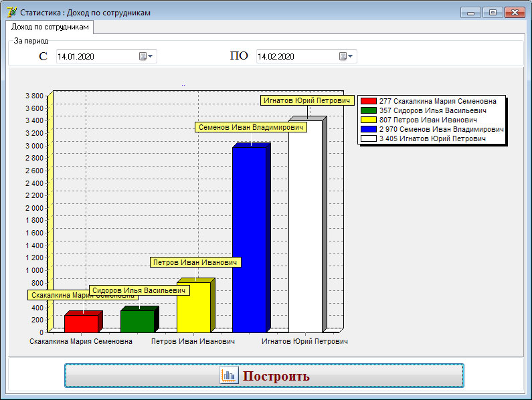The image size is (532, 400).
Task: Click the white legend swatch for Игнатов
Action: pos(369,138)
